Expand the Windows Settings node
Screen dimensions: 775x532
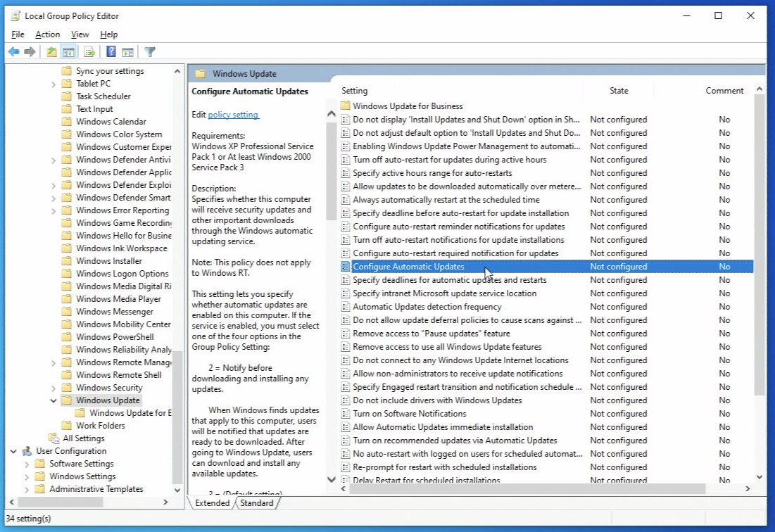(27, 476)
